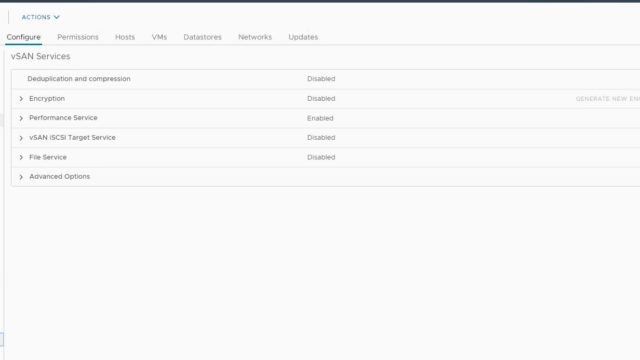
Task: Open the ACTIONS dropdown menu
Action: [x=40, y=17]
